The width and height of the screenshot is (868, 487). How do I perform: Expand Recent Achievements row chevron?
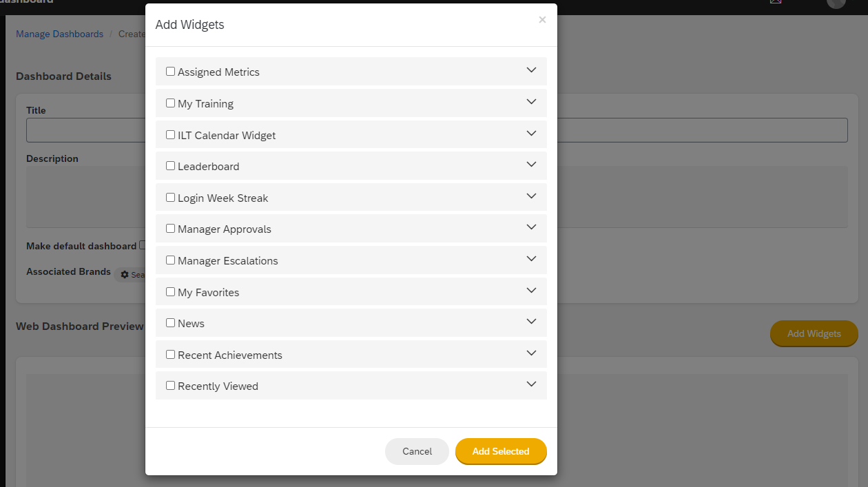click(x=531, y=353)
